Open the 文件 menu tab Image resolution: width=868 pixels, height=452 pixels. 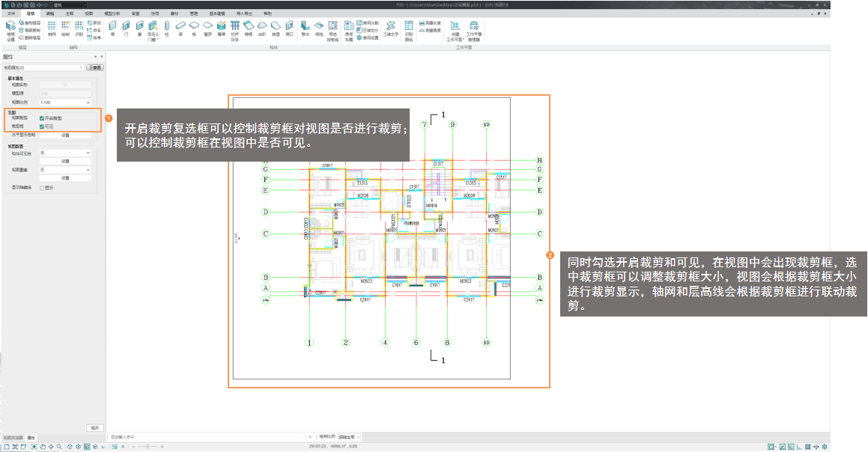[x=10, y=14]
